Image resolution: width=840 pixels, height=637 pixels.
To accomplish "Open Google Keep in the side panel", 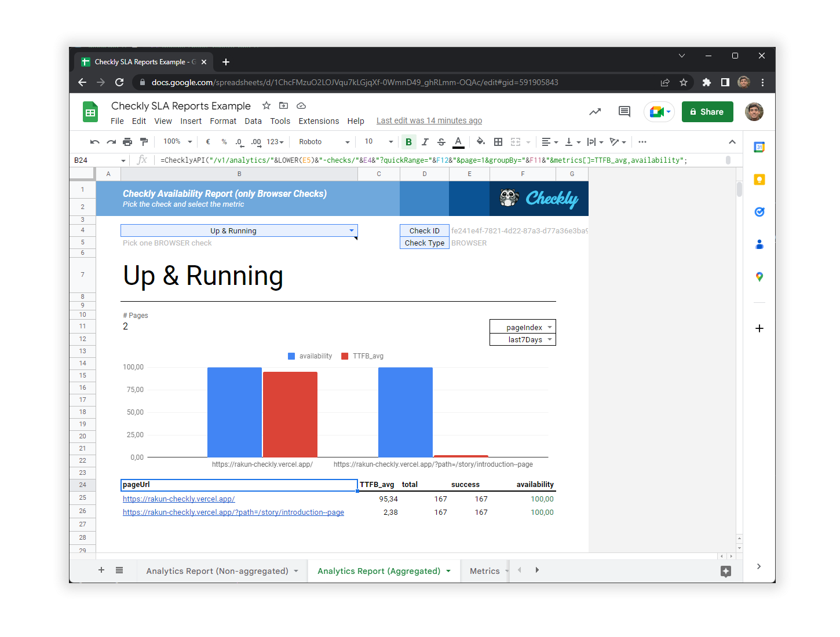I will pyautogui.click(x=759, y=180).
